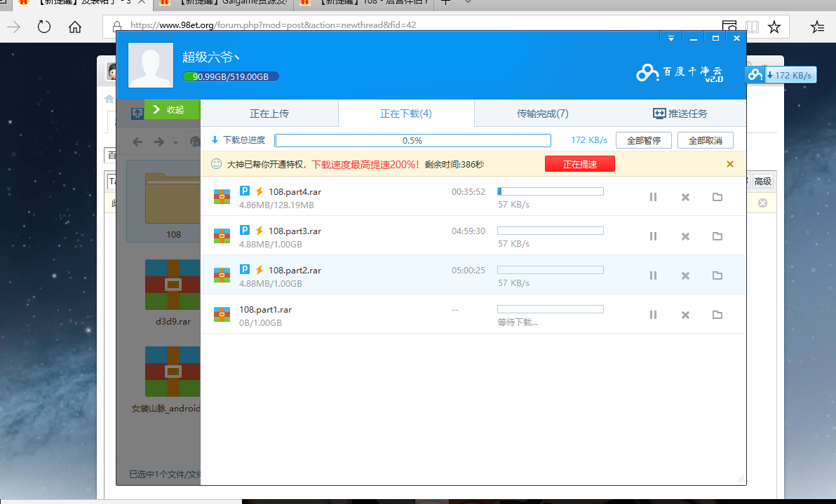
Task: Click the grey circle X below 高级
Action: (x=763, y=203)
